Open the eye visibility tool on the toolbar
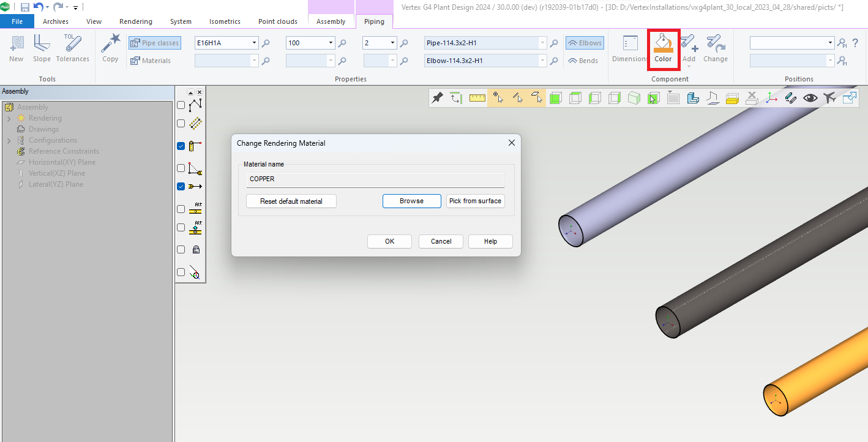This screenshot has height=442, width=868. pos(810,97)
